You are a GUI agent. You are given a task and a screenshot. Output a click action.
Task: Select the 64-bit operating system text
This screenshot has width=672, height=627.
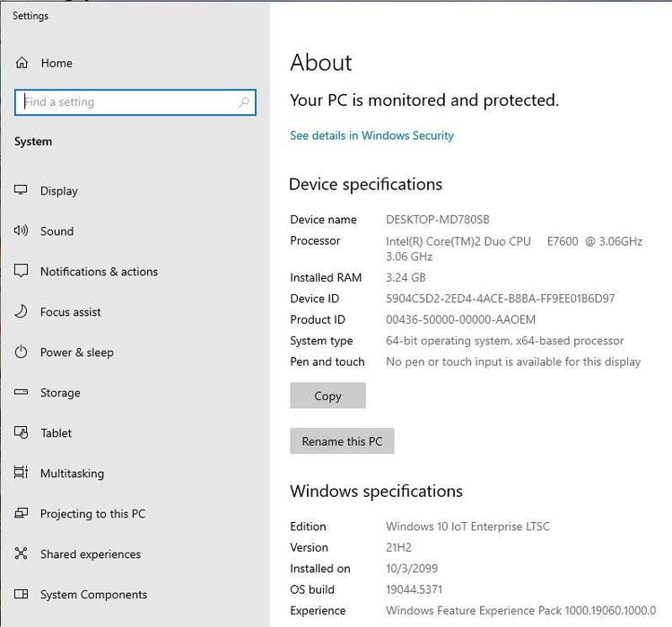(x=505, y=340)
